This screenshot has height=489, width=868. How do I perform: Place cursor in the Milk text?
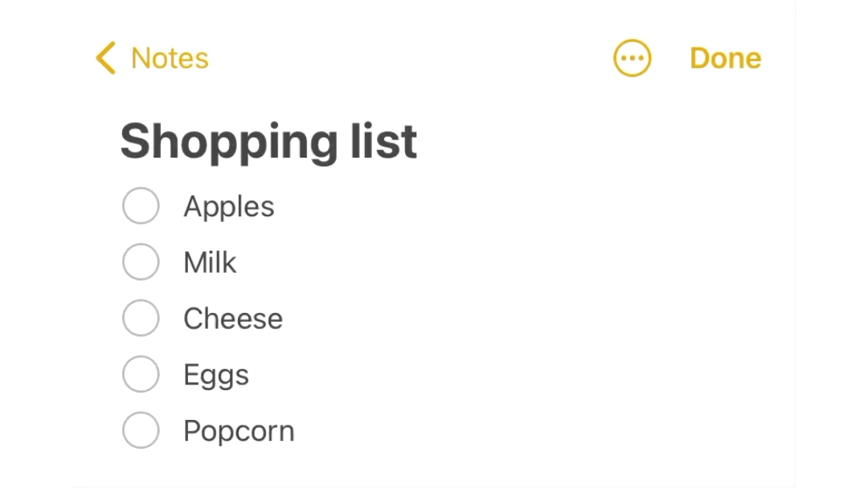click(x=210, y=263)
